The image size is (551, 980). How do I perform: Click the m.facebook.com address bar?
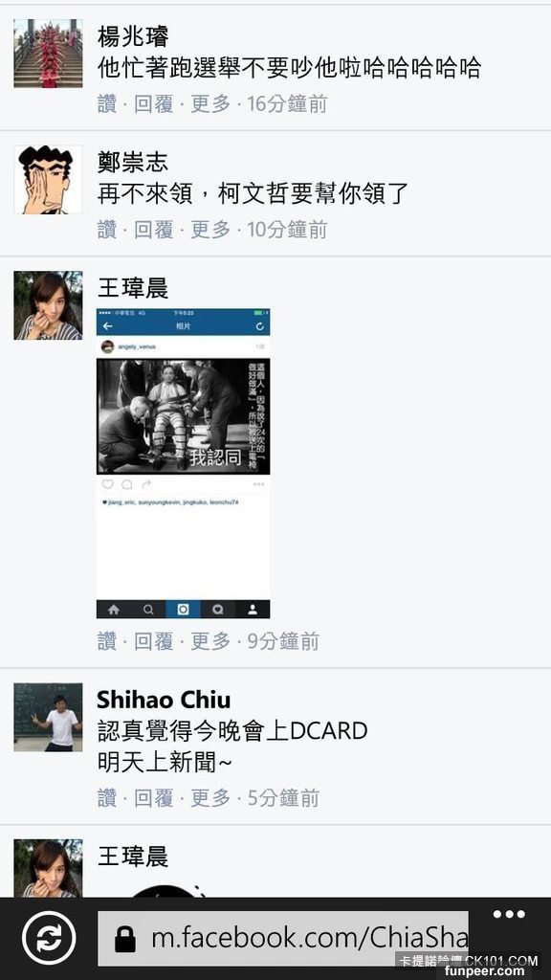tap(283, 938)
